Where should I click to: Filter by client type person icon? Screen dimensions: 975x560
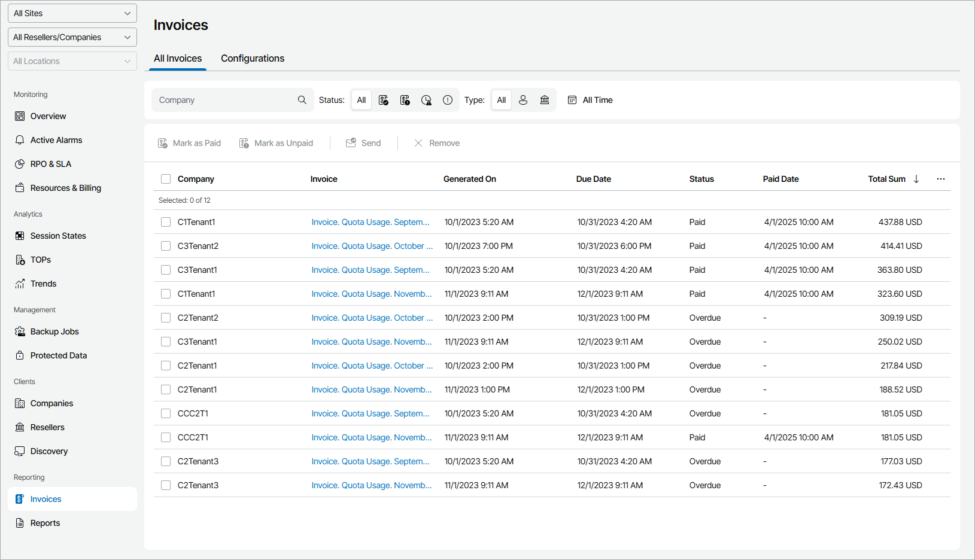pos(523,100)
